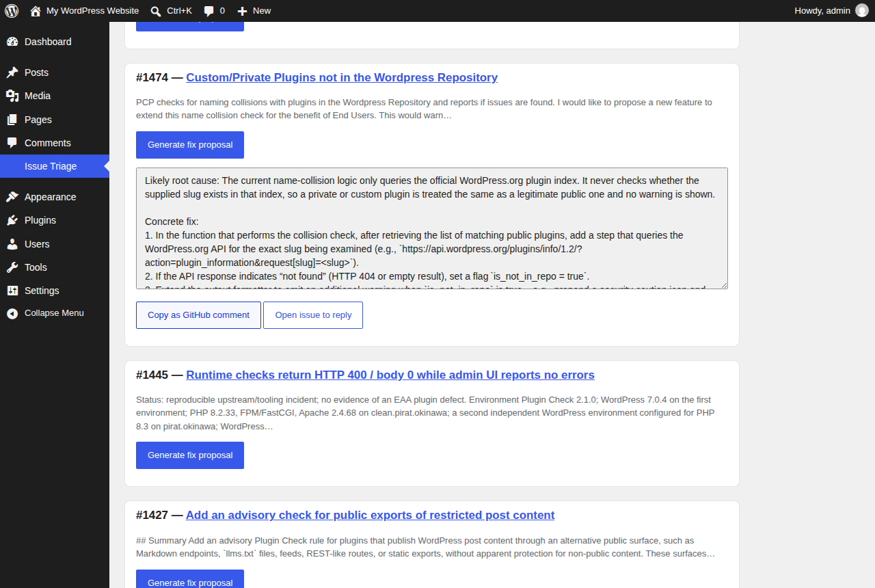
Task: Open the Dashboard menu item
Action: point(55,42)
